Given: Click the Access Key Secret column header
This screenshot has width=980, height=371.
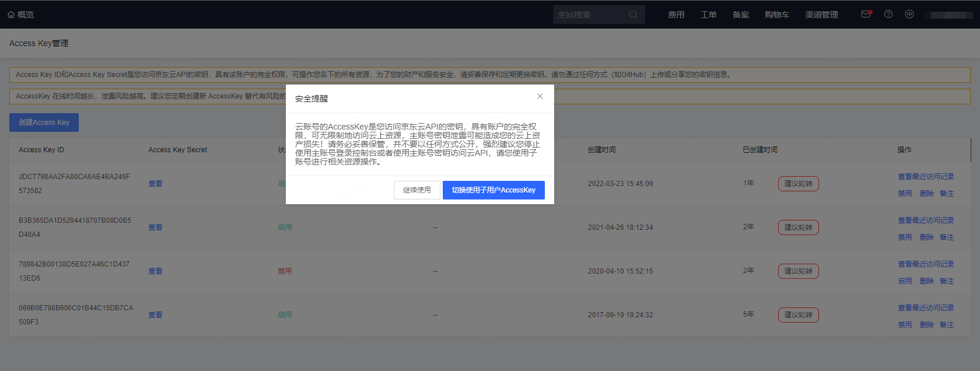Looking at the screenshot, I should tap(178, 150).
